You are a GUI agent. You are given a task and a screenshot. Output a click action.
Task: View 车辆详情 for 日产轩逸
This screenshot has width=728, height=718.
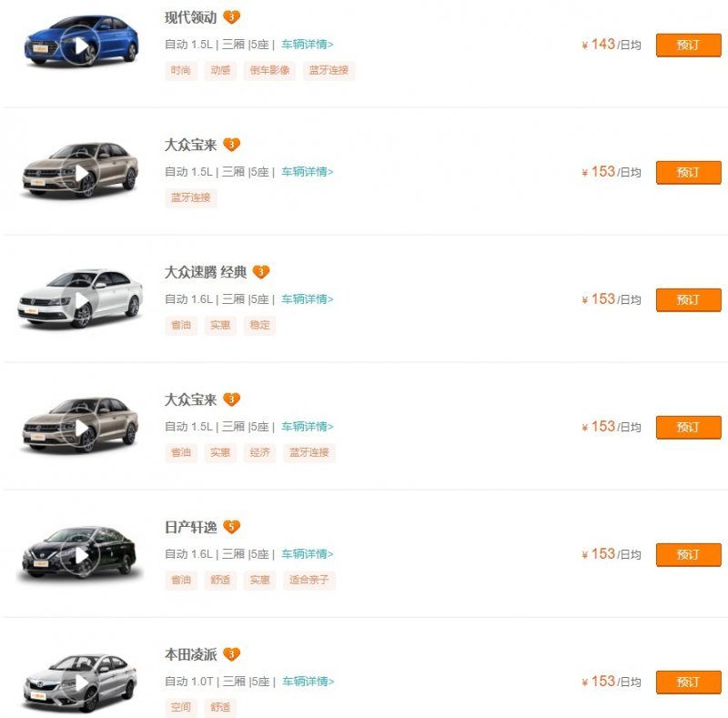[x=308, y=553]
